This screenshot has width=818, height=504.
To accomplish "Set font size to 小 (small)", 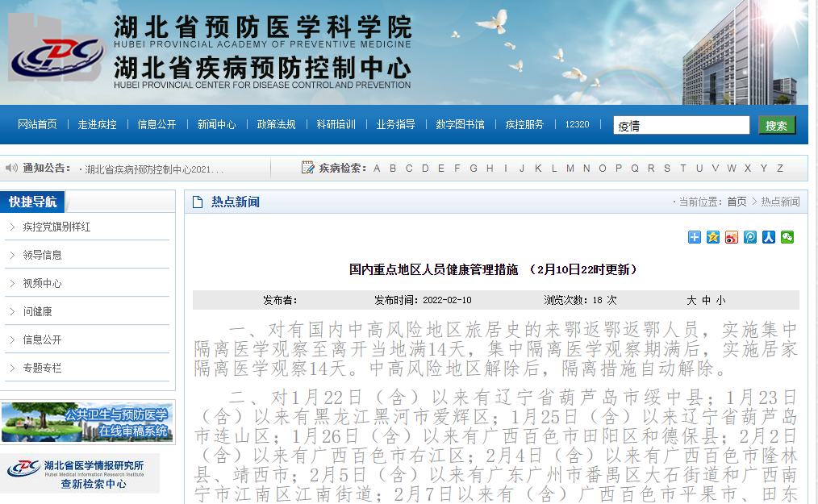I will [x=720, y=300].
